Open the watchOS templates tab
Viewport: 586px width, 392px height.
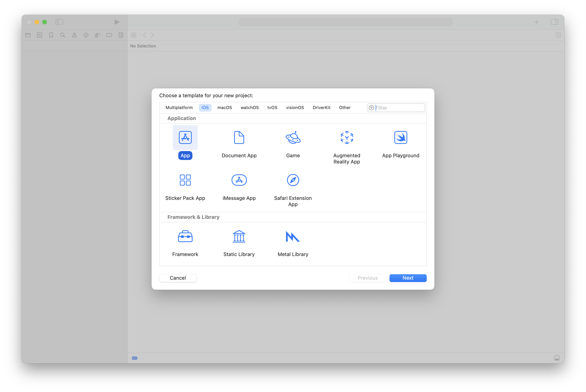click(249, 107)
